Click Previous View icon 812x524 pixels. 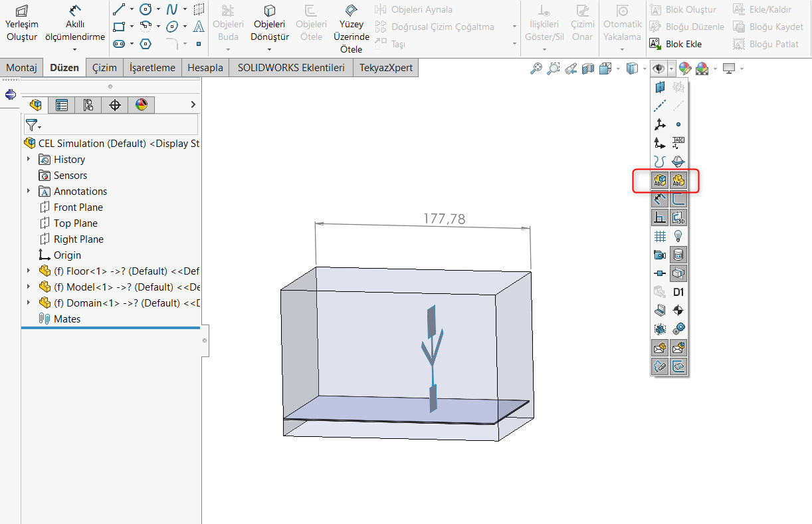coord(570,68)
